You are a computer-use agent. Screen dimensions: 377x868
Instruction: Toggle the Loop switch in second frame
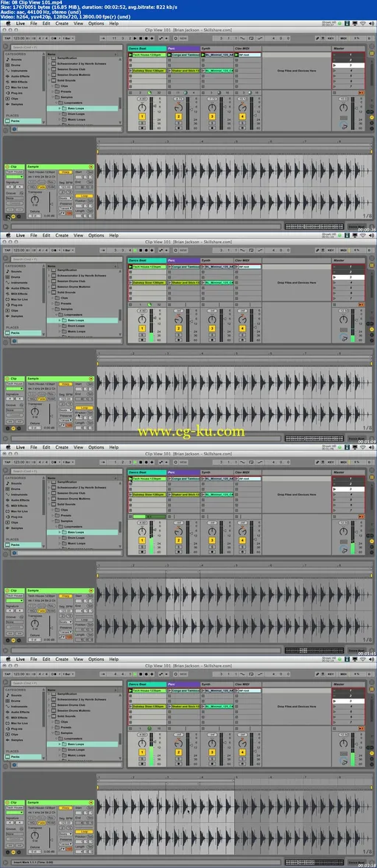[84, 408]
